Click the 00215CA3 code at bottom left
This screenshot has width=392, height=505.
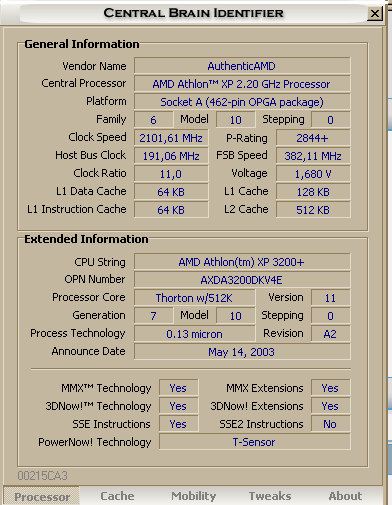[x=42, y=476]
